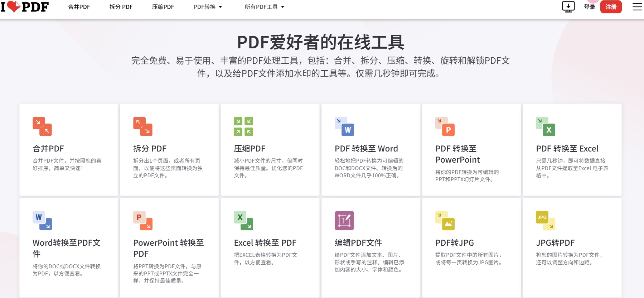Viewport: 644px width, 298px height.
Task: Click the iLovePDF logo
Action: click(x=24, y=7)
